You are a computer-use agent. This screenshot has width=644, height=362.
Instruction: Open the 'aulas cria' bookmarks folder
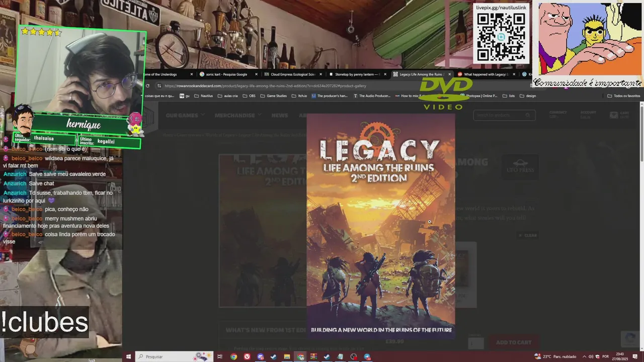click(x=228, y=96)
